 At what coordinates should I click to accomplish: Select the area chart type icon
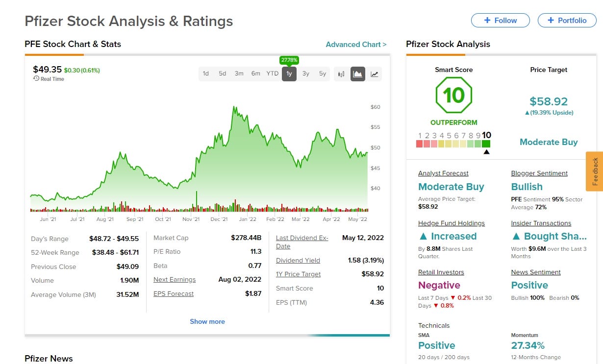(358, 74)
